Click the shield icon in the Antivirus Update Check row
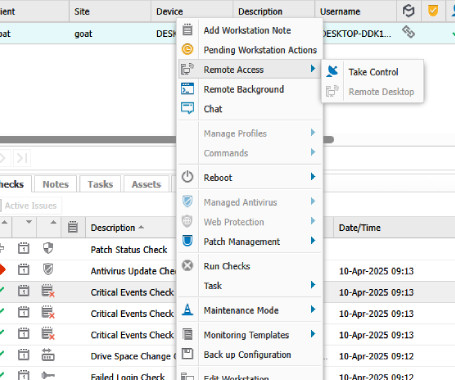Image resolution: width=455 pixels, height=380 pixels. pyautogui.click(x=48, y=269)
